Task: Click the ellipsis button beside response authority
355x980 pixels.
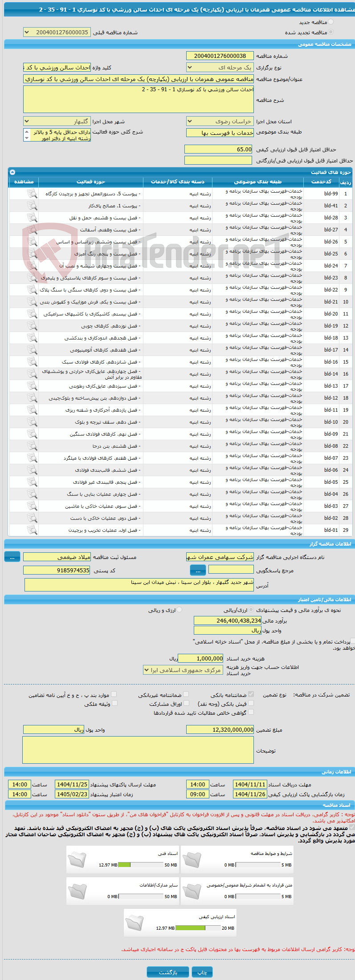Action: pyautogui.click(x=198, y=570)
